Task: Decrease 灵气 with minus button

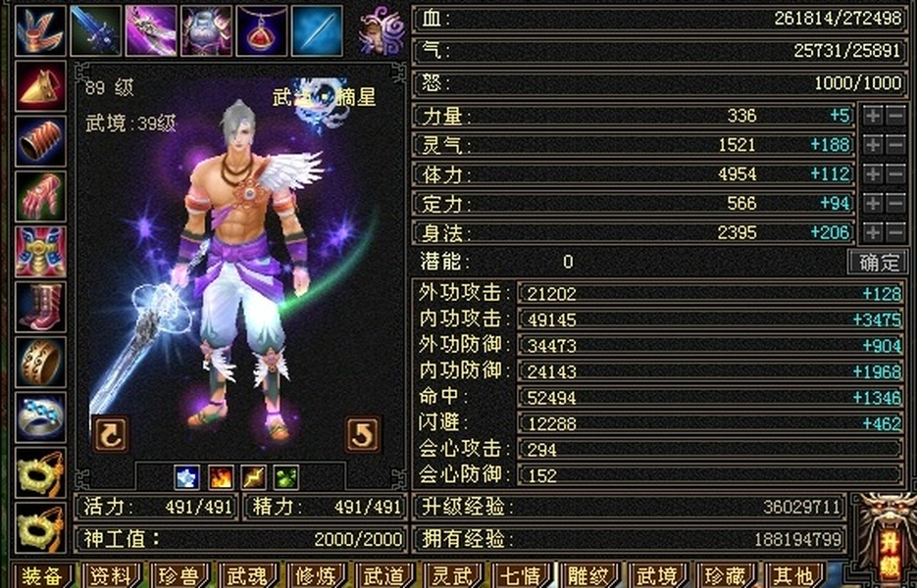Action: tap(896, 145)
